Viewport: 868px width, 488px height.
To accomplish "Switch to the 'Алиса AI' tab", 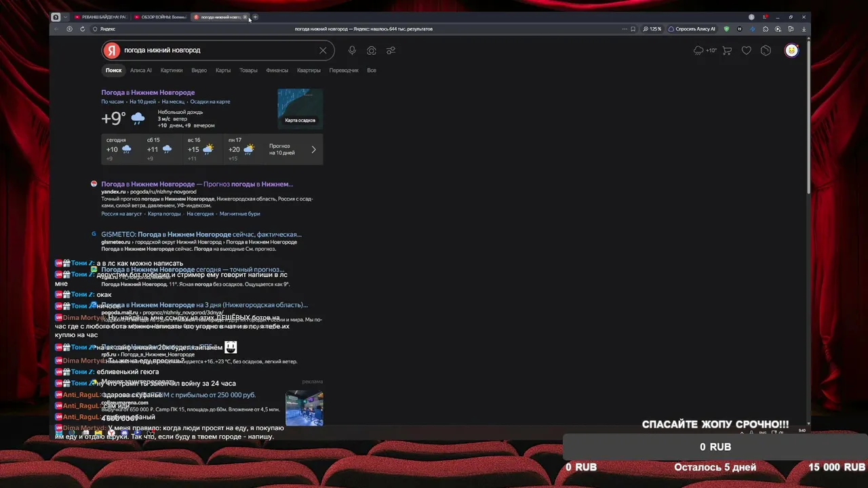I will pos(141,70).
